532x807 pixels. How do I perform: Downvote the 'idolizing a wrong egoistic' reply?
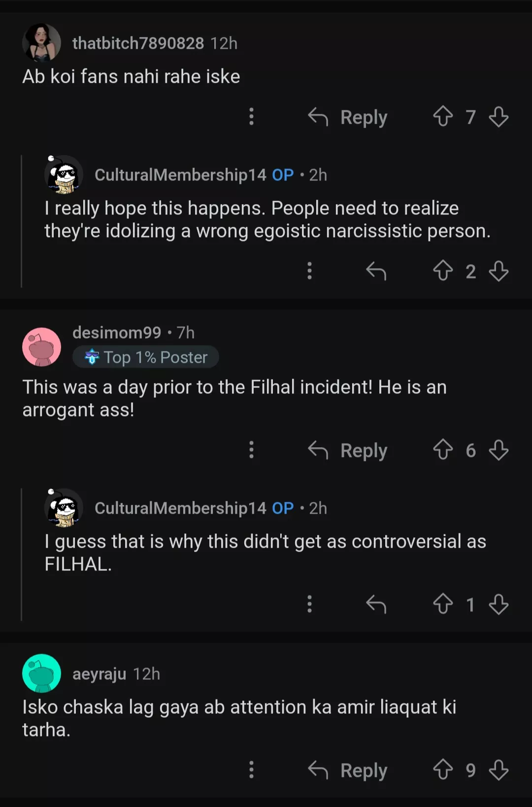[x=499, y=271]
